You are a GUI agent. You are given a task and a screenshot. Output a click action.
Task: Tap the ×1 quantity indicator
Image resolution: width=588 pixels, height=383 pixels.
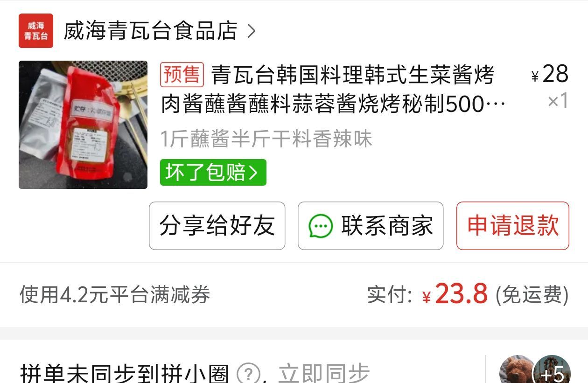[558, 101]
